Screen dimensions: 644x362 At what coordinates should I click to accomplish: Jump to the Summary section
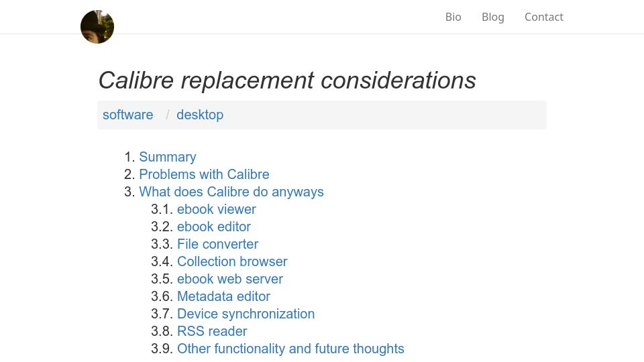pyautogui.click(x=168, y=157)
